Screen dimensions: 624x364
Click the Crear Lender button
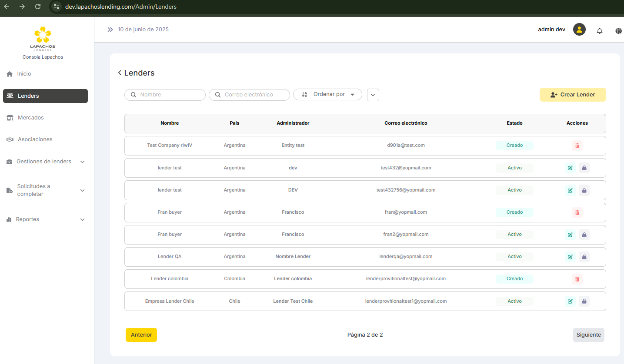pyautogui.click(x=572, y=95)
